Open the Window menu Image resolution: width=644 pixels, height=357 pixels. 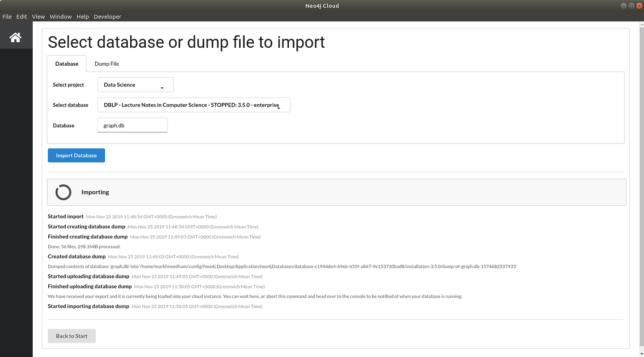pyautogui.click(x=60, y=17)
